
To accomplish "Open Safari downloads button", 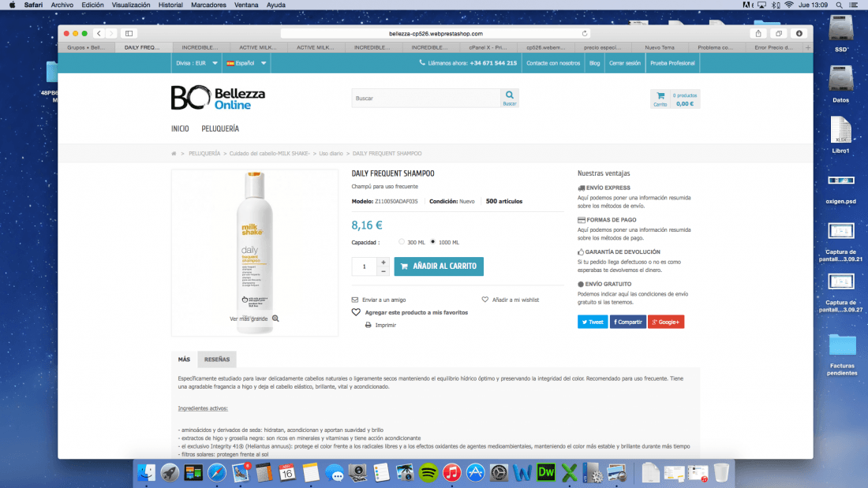I will pos(799,33).
